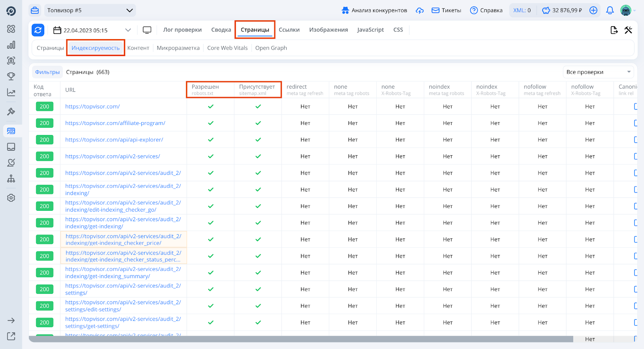644x349 pixels.
Task: Select the site audit icon in sidebar
Action: click(x=11, y=131)
